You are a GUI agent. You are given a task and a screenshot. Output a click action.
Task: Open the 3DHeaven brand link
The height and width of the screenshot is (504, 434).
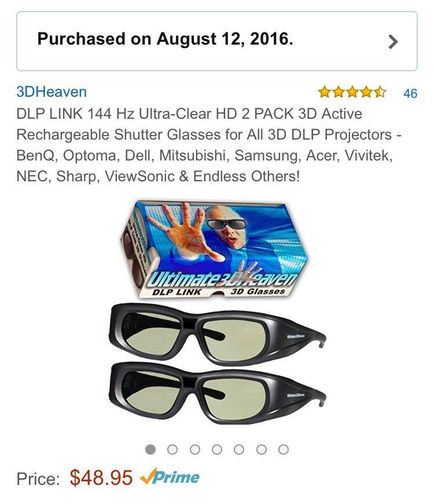click(52, 92)
